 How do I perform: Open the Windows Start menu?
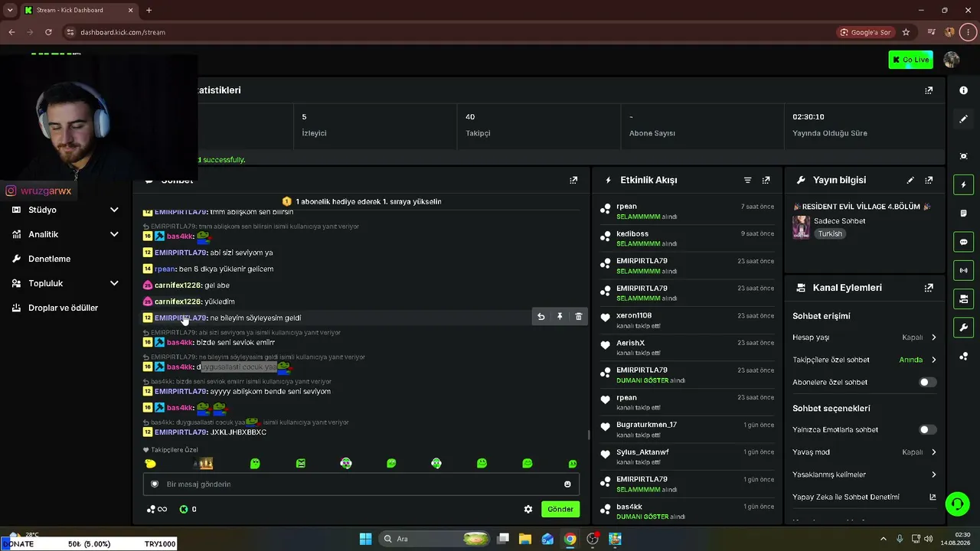pos(365,539)
